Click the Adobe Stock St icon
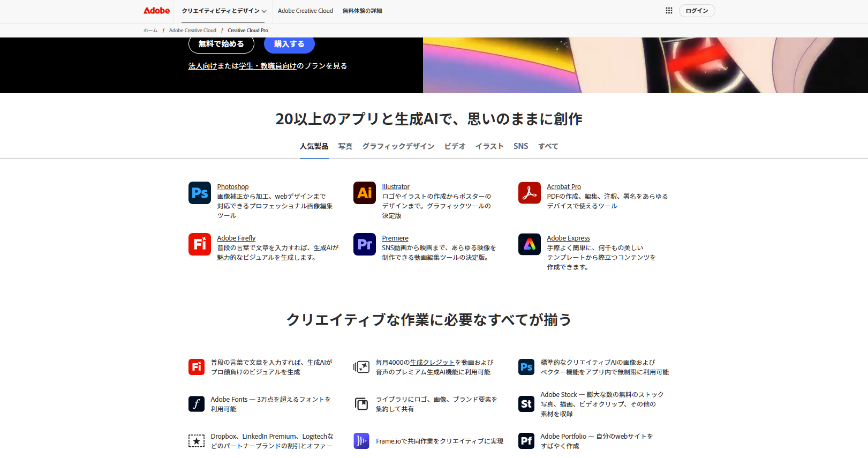 526,404
